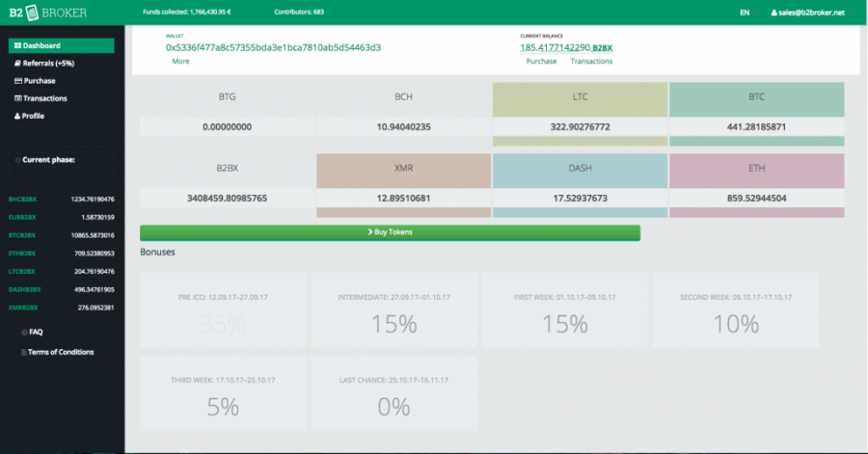The width and height of the screenshot is (868, 454).
Task: Click the FAQ question-mark icon
Action: pos(24,333)
